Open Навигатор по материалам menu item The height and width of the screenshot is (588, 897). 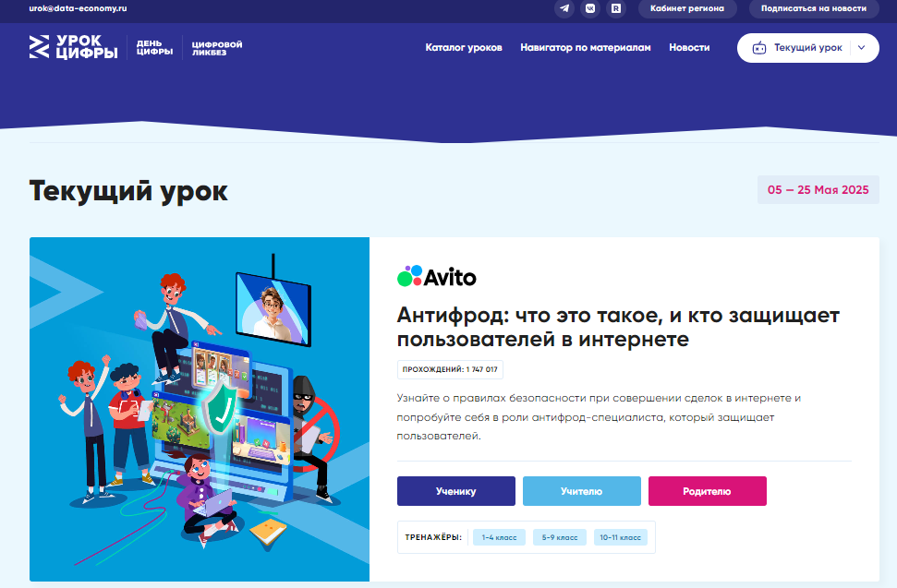[x=586, y=47]
